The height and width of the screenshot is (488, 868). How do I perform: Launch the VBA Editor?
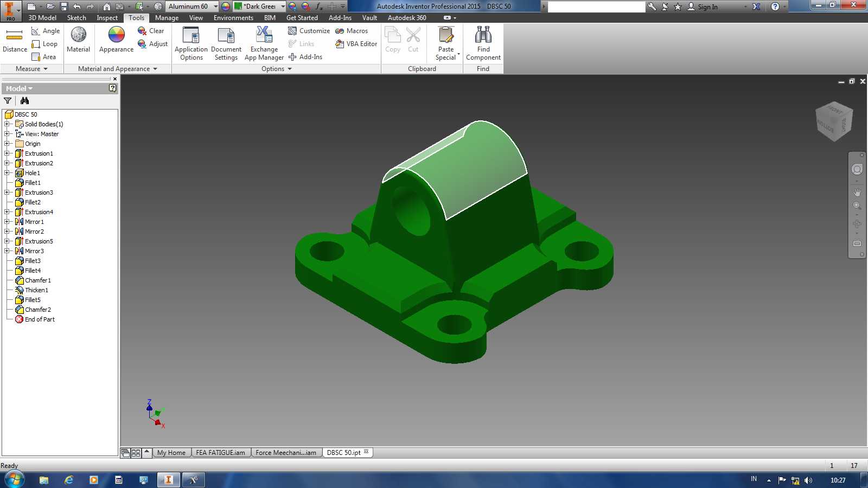click(356, 44)
